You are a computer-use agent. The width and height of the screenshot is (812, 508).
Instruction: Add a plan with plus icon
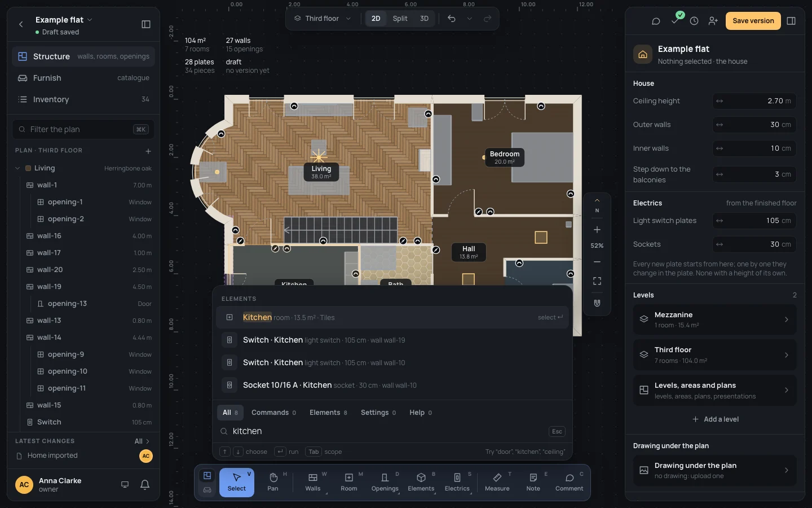pyautogui.click(x=148, y=151)
